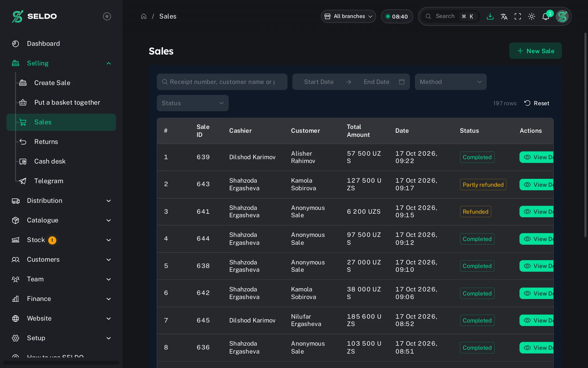
Task: Toggle the light/dark theme sun icon
Action: point(532,16)
